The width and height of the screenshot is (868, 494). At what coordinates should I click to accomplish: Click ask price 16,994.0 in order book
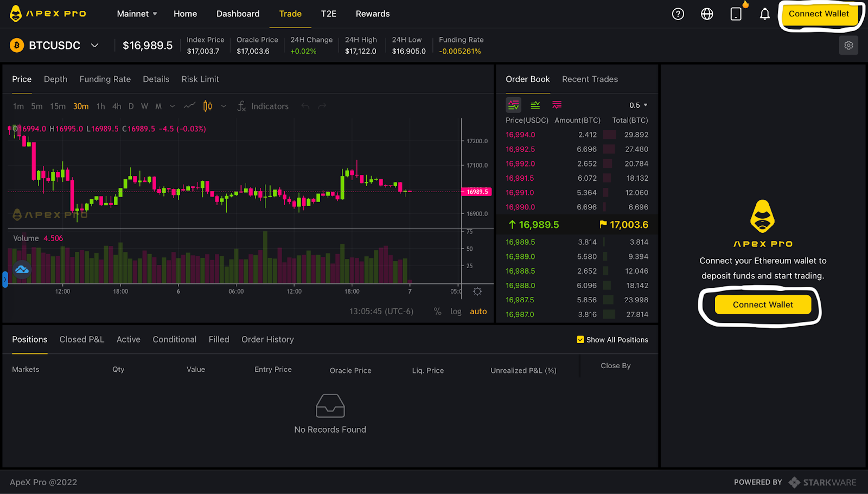(x=520, y=135)
